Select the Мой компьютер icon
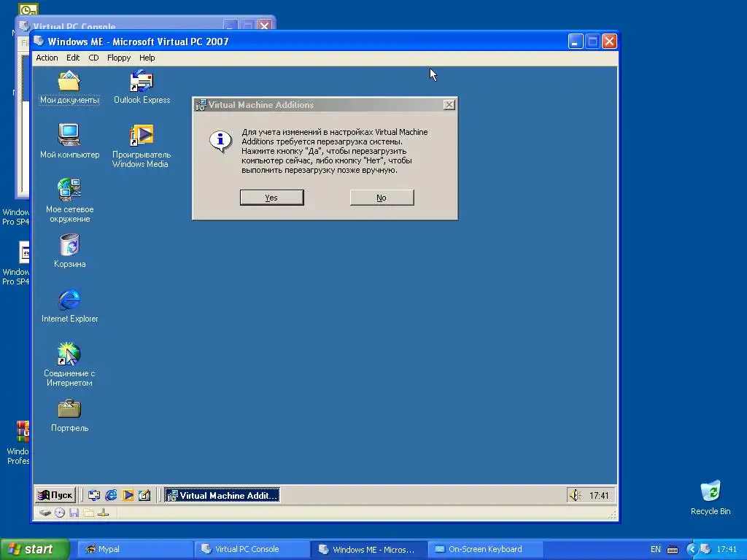This screenshot has width=747, height=560. pos(69,141)
